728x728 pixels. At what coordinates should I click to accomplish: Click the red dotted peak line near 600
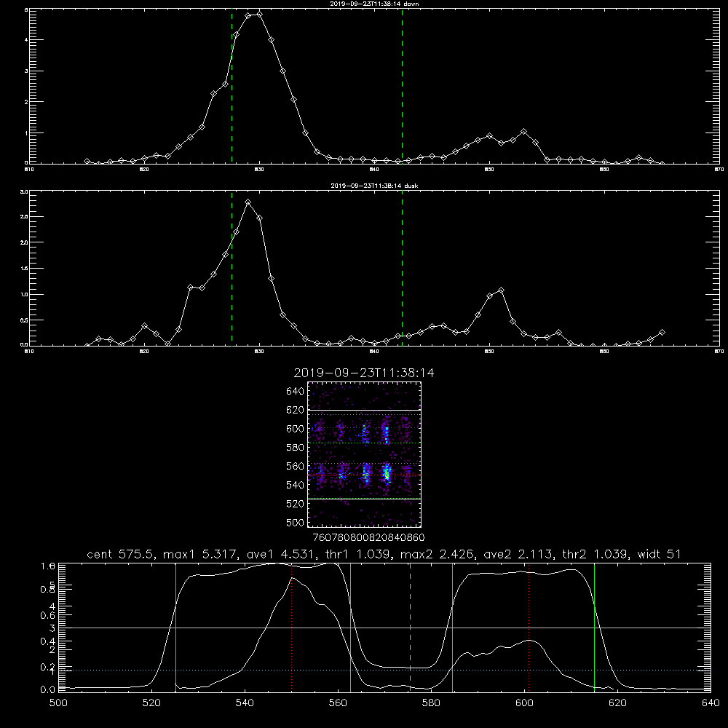[529, 627]
